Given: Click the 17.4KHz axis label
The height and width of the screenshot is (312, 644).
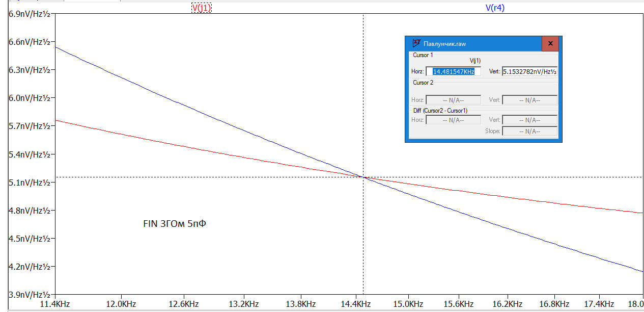Looking at the screenshot, I should (x=600, y=304).
